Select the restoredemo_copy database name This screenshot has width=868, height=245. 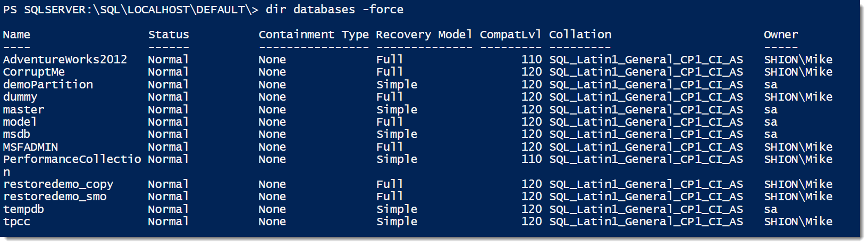coord(58,184)
